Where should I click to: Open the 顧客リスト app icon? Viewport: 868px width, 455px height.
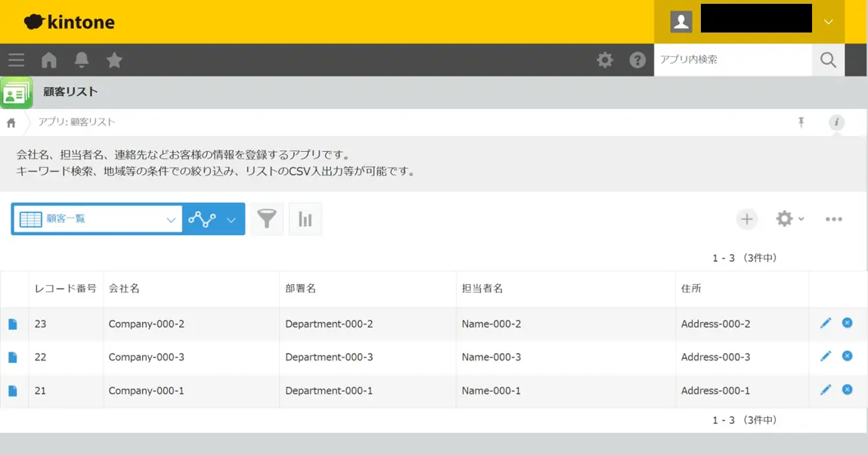(17, 92)
